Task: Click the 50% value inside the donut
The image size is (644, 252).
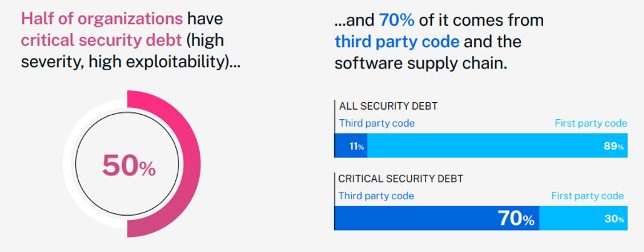Action: [129, 166]
